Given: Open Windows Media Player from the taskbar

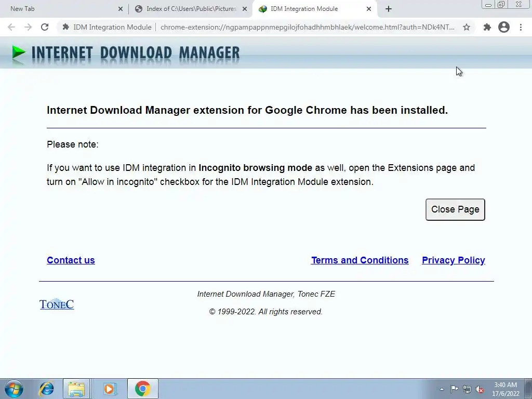Looking at the screenshot, I should point(109,389).
